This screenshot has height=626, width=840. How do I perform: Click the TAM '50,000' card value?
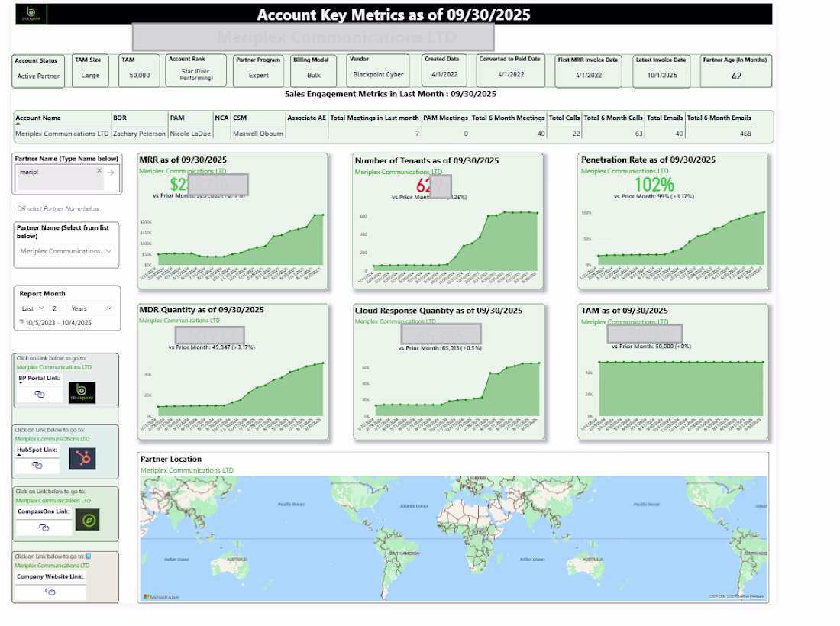coord(139,76)
